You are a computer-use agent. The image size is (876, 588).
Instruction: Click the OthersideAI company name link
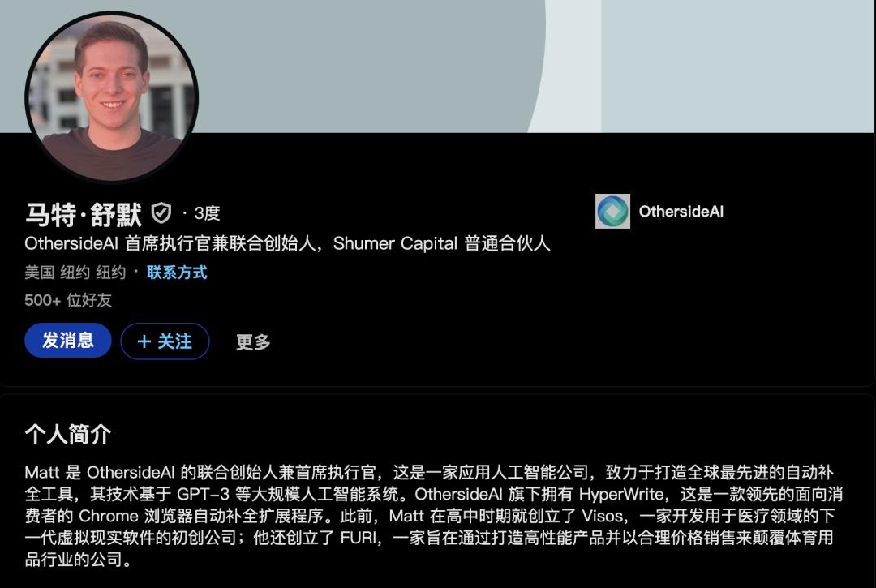click(x=681, y=212)
